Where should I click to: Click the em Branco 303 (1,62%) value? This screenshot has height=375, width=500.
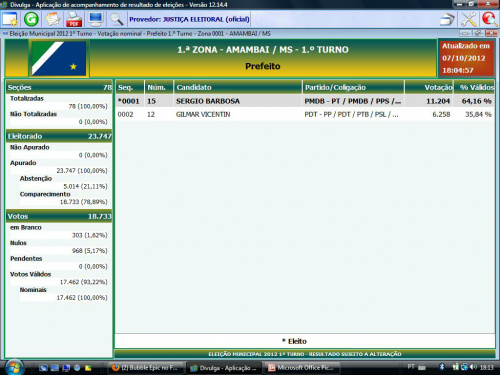90,235
